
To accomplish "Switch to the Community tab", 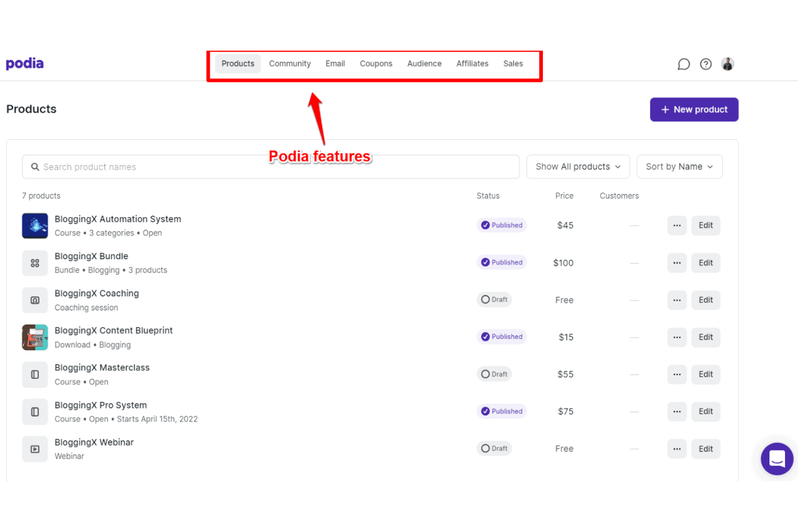I will pos(290,64).
